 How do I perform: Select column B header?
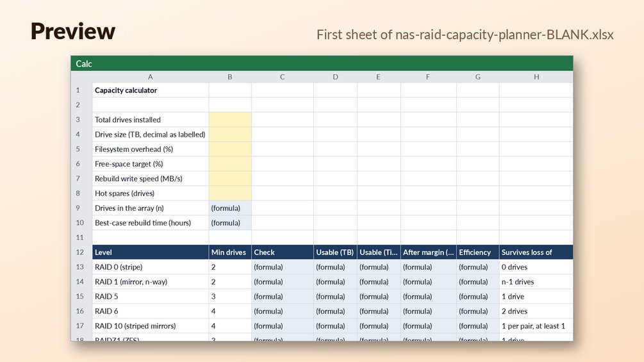point(230,77)
